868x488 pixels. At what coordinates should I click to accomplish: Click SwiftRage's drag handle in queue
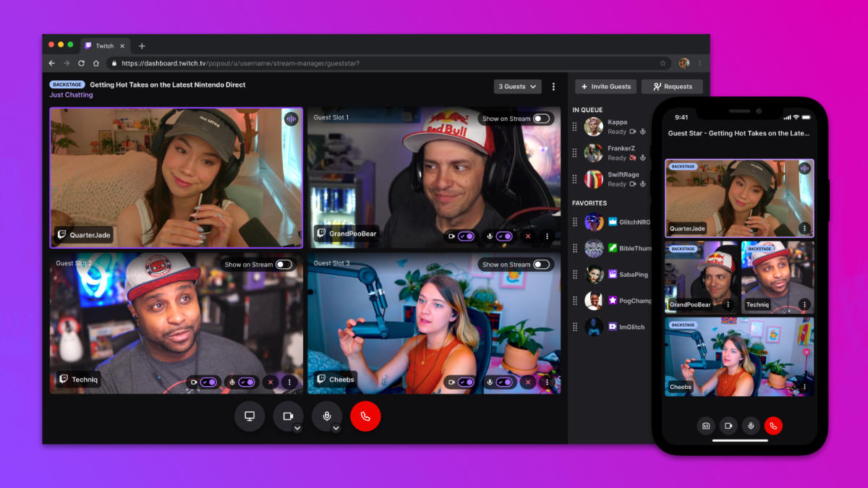pos(575,179)
